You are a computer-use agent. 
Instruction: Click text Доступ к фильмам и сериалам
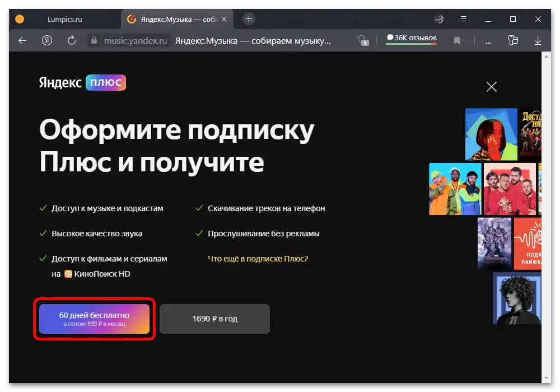pos(109,259)
